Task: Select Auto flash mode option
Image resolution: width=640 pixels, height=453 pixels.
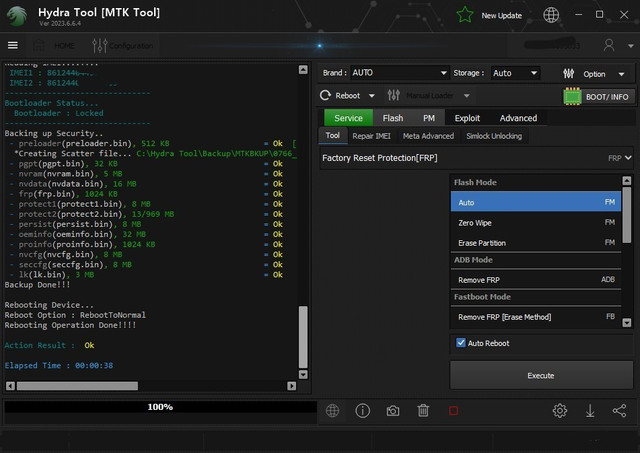Action: [x=536, y=202]
